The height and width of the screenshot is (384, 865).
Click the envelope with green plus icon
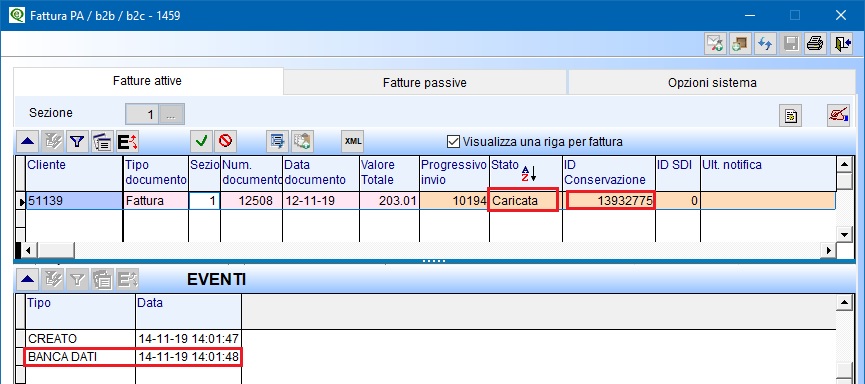(716, 44)
